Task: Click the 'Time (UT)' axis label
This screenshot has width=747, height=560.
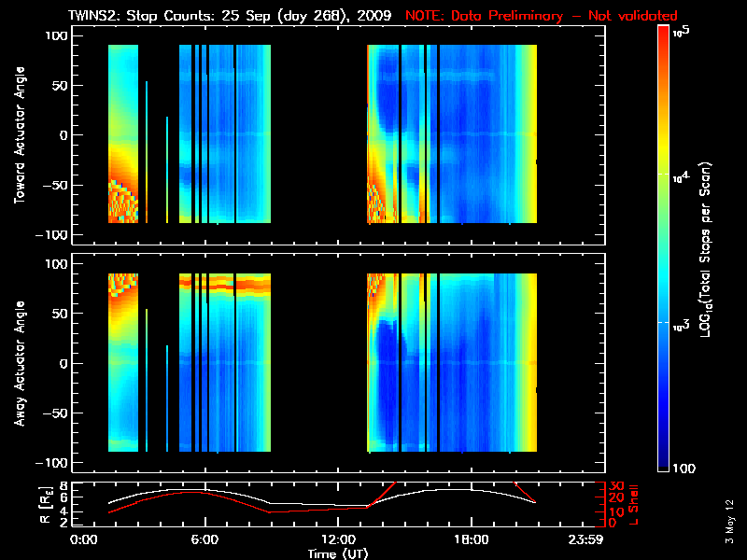Action: coord(338,553)
